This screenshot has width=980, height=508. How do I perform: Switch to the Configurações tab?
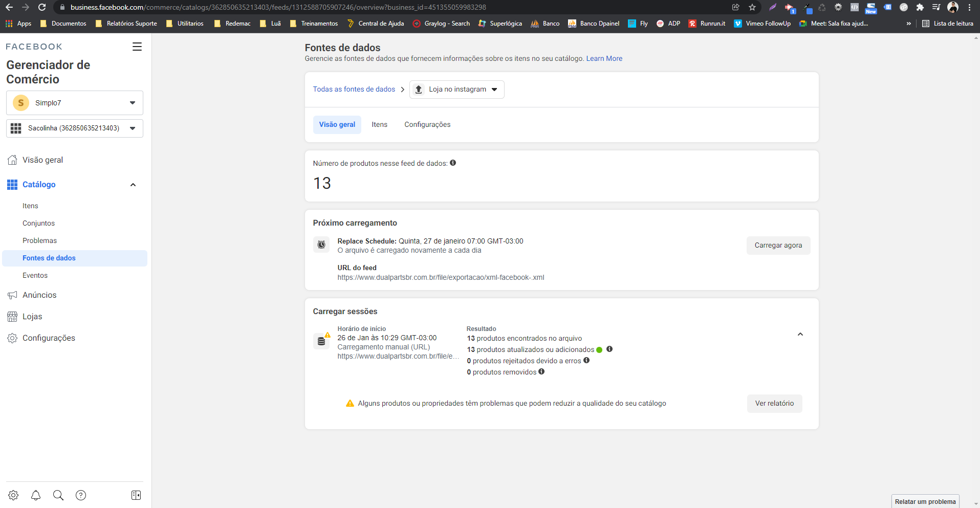click(427, 124)
